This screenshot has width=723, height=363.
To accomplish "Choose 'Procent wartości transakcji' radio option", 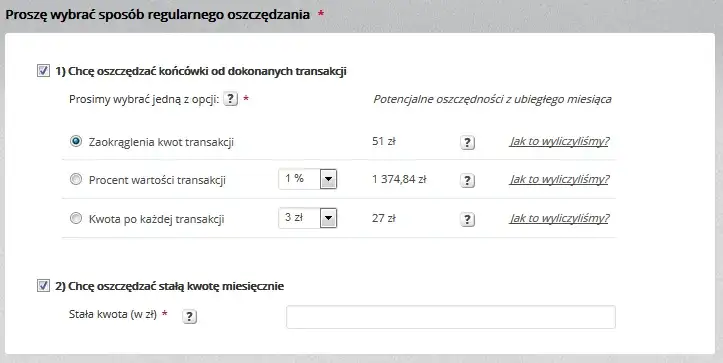I will (x=76, y=179).
